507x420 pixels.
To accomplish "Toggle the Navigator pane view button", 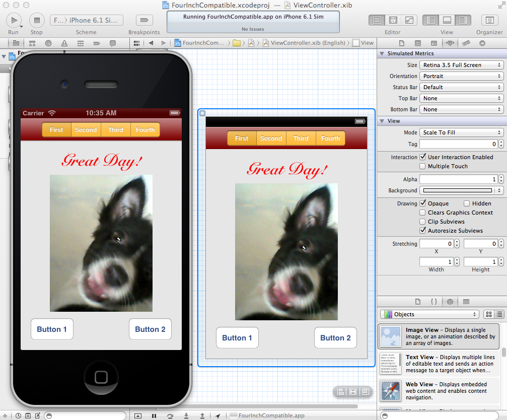I will pos(430,20).
